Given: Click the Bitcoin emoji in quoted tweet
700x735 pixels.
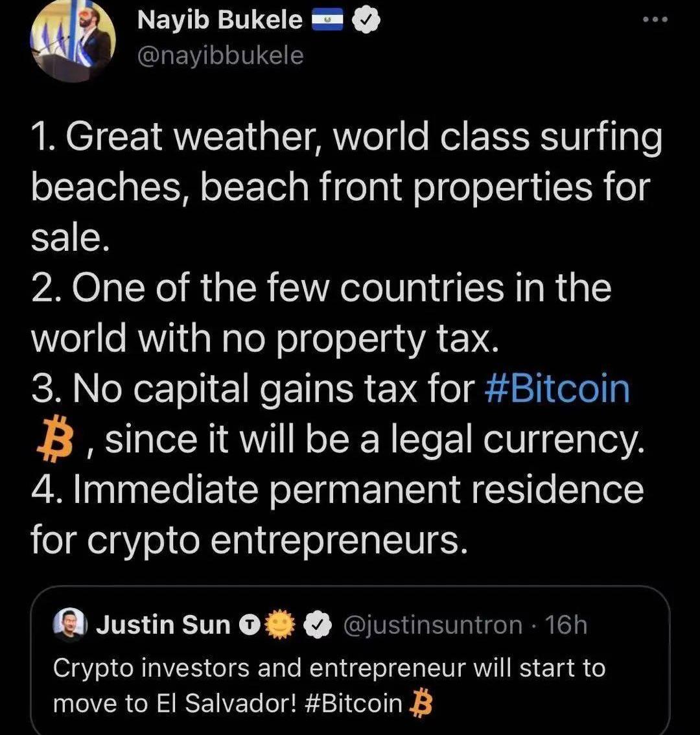Looking at the screenshot, I should tap(422, 703).
